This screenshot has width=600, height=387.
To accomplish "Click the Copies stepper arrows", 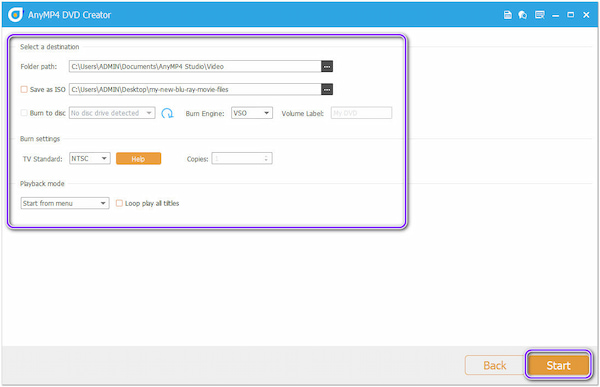I will pyautogui.click(x=266, y=158).
